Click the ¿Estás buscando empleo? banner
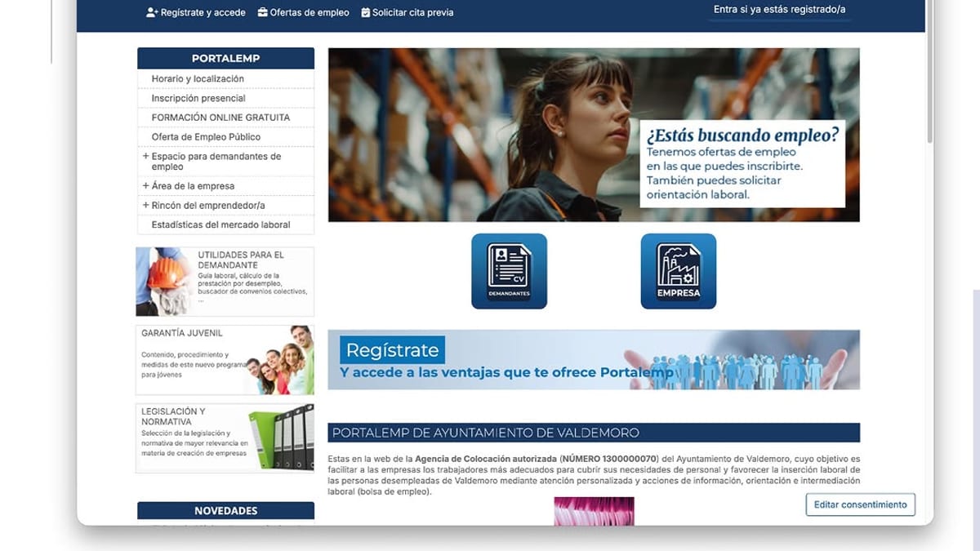 [x=594, y=135]
